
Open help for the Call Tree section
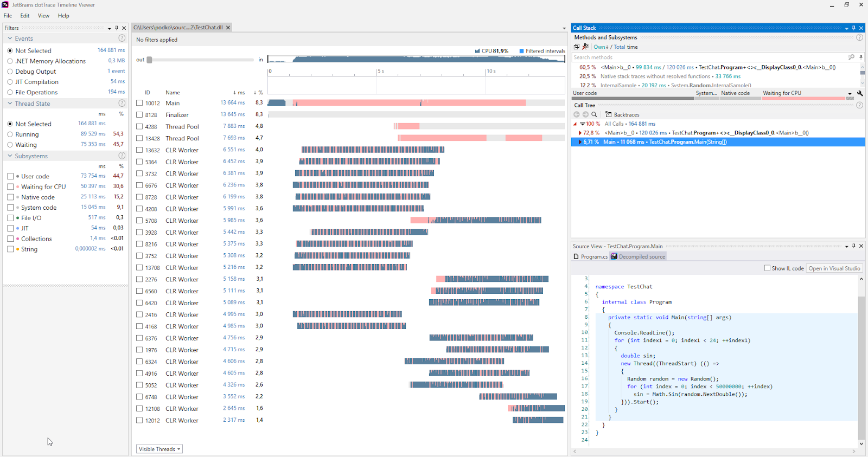click(859, 105)
